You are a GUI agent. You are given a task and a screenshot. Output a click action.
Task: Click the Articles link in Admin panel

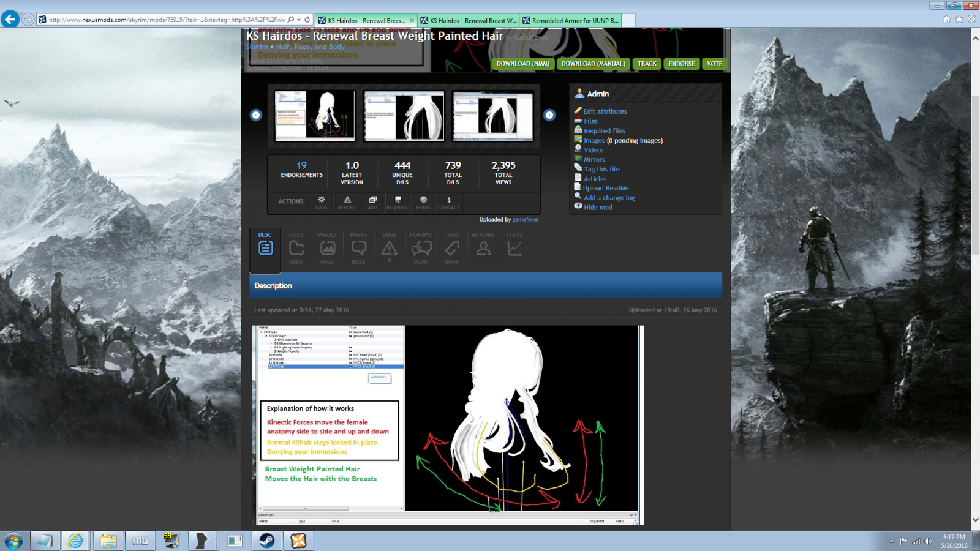click(x=595, y=179)
